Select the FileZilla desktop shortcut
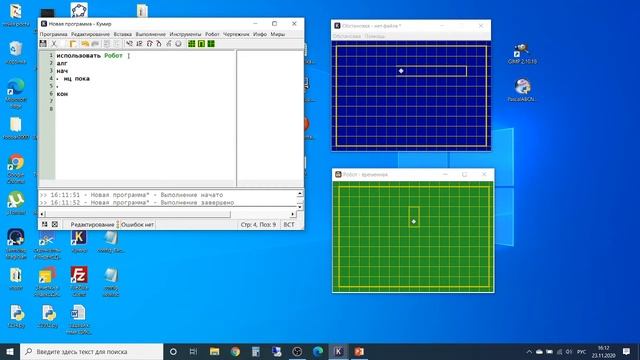This screenshot has width=640, height=360. pos(79,281)
